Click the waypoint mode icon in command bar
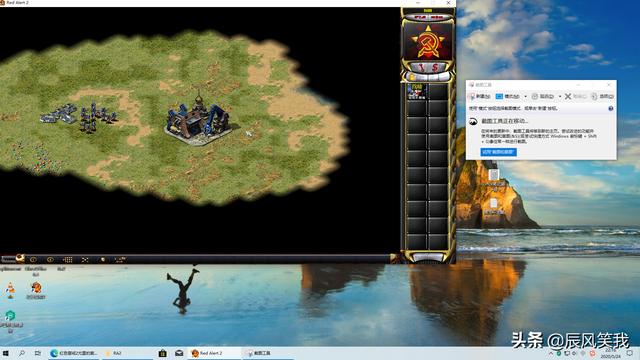 coord(120,260)
